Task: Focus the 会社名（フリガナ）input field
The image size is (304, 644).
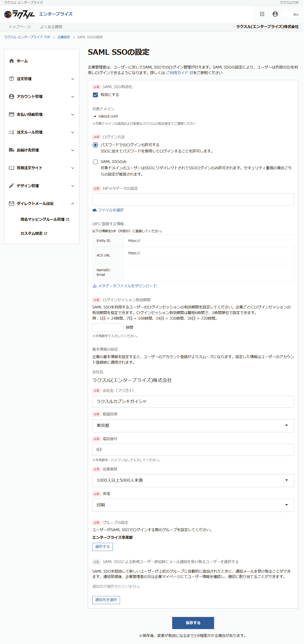Action: coord(193,402)
